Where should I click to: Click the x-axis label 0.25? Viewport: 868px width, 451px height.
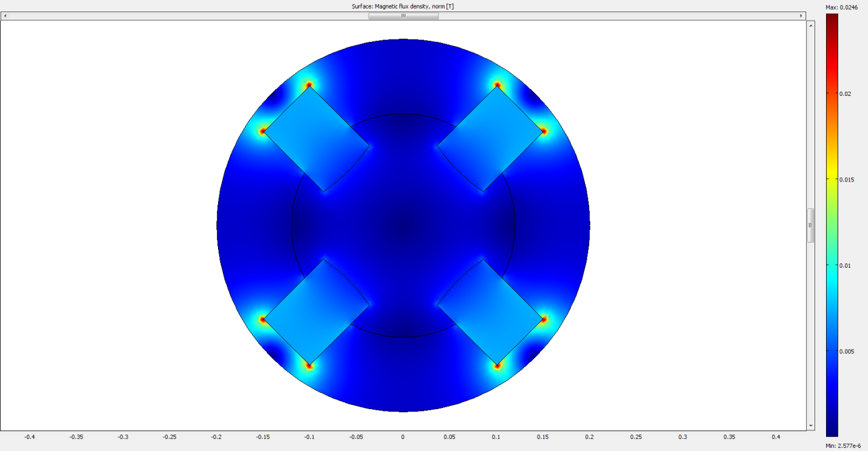click(x=637, y=436)
